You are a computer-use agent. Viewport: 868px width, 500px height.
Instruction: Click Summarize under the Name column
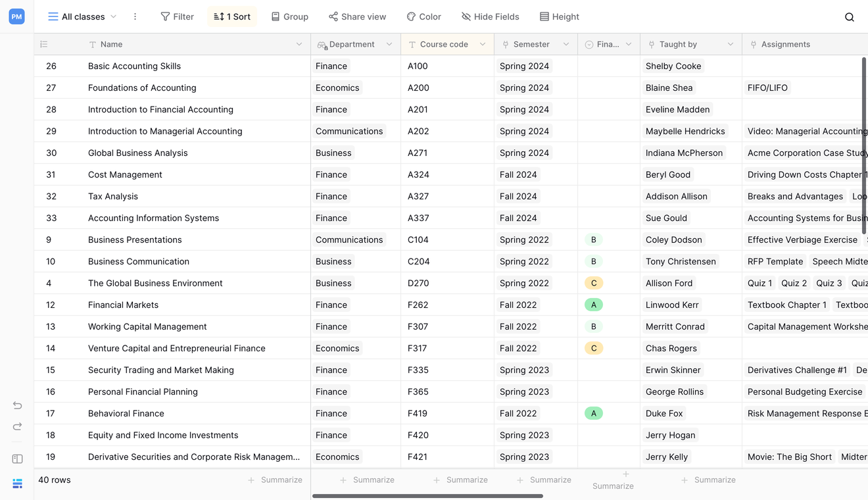(x=275, y=480)
